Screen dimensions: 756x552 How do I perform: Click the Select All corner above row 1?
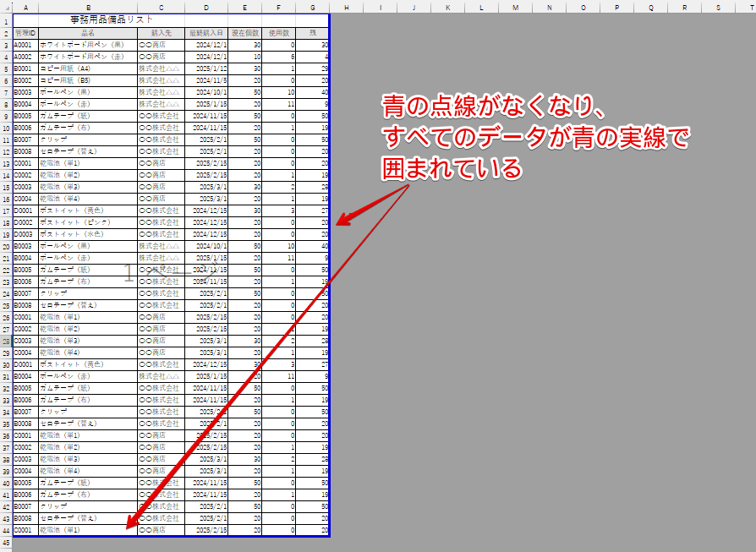click(8, 7)
